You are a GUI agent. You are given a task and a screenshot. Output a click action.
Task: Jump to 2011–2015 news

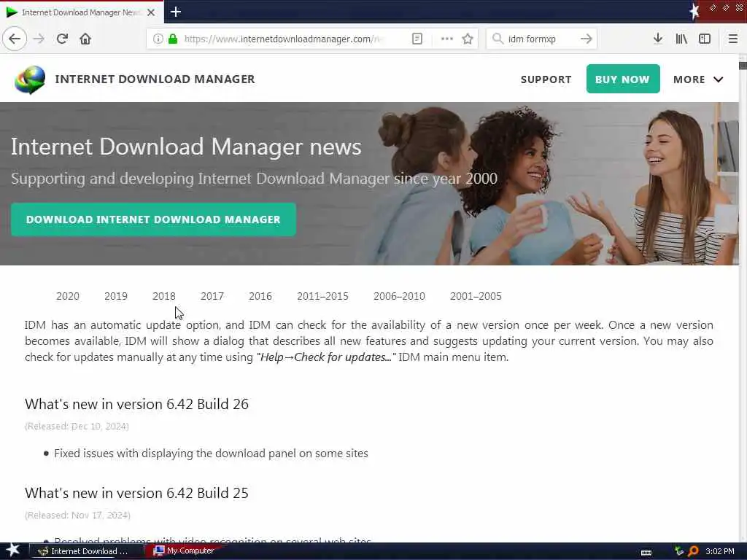pyautogui.click(x=322, y=296)
